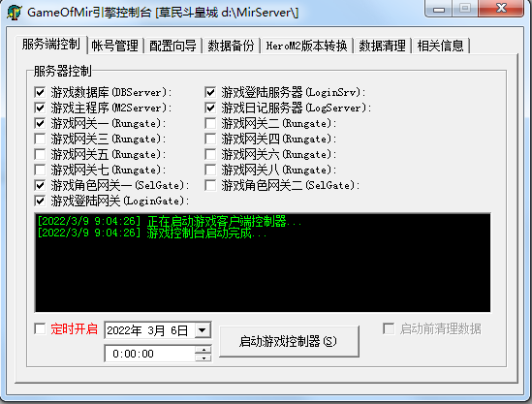The height and width of the screenshot is (404, 532).
Task: Switch to the 帐号管理 tab
Action: [x=115, y=46]
